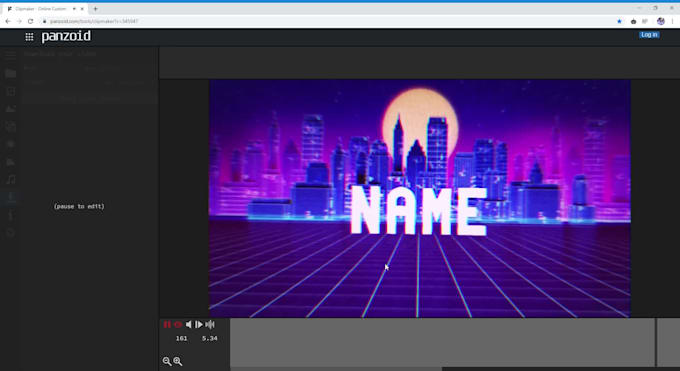Go forward in the browser

pos(19,21)
